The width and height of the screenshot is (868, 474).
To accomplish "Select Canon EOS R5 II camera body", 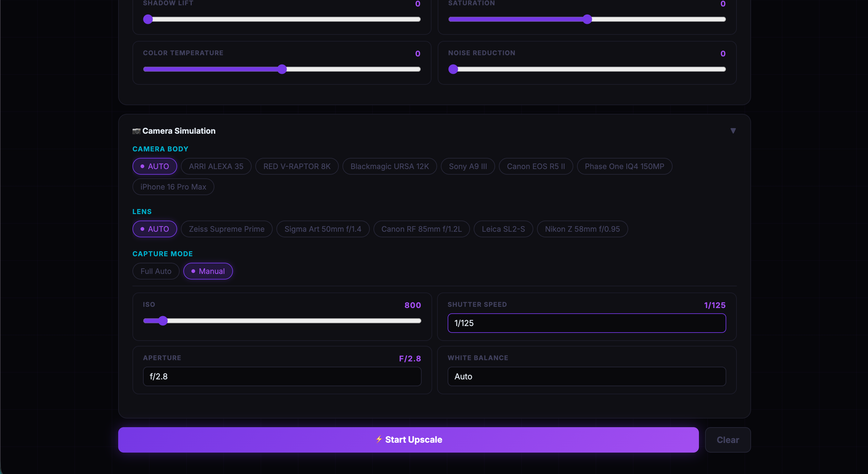I will pyautogui.click(x=536, y=166).
